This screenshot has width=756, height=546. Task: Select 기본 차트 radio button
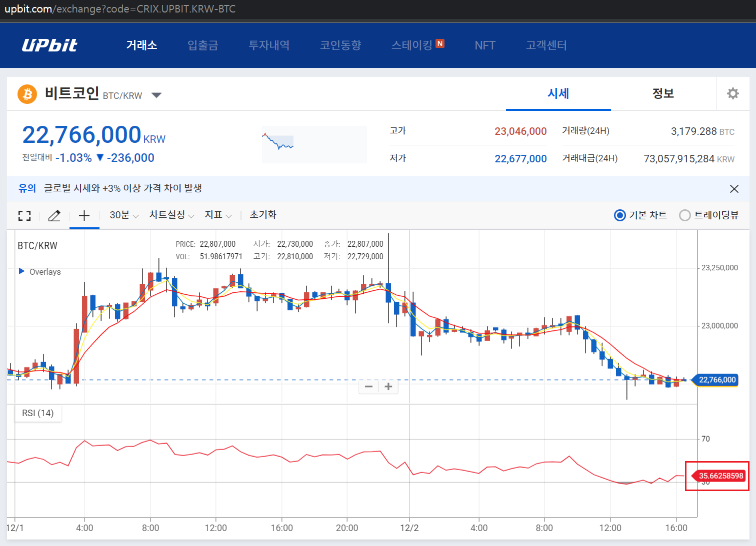point(620,215)
